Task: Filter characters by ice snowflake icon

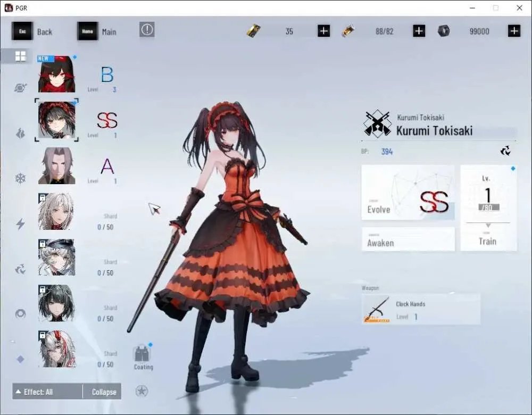Action: 20,178
